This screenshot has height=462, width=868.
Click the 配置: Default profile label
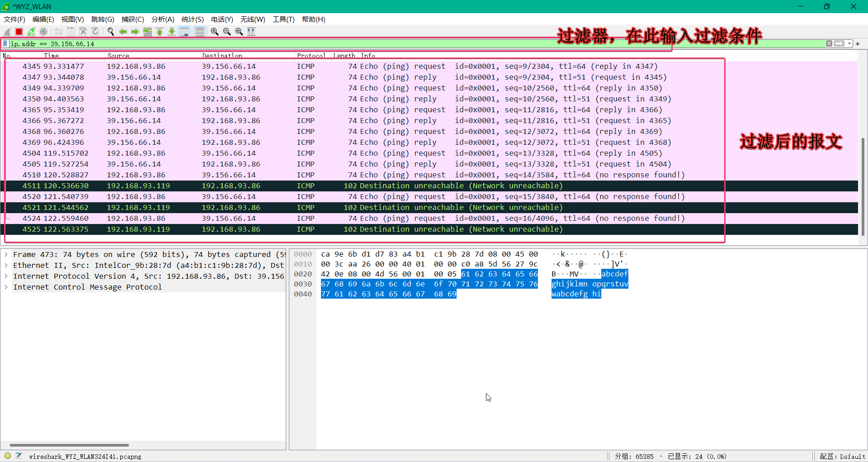point(842,456)
